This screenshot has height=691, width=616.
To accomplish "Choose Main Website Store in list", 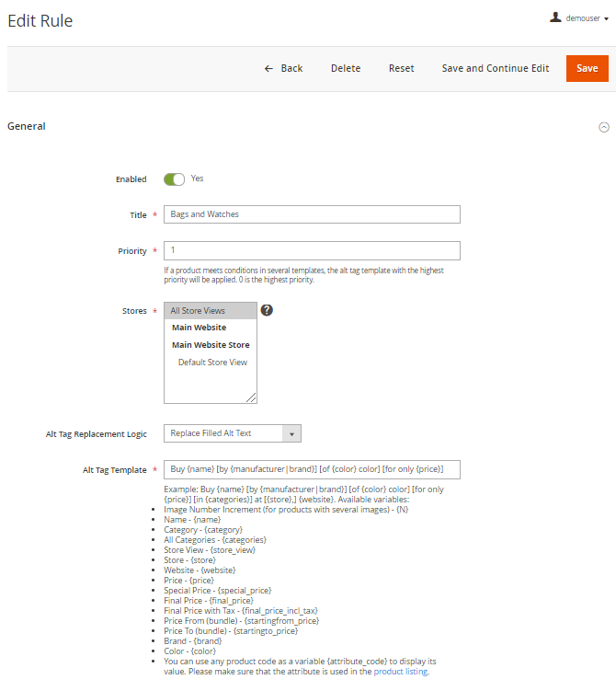I will [x=211, y=345].
